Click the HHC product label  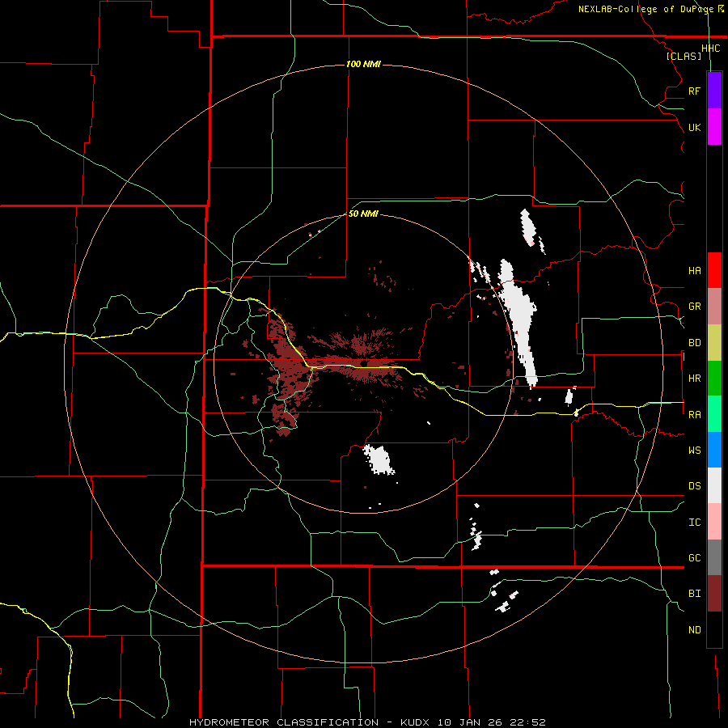point(711,49)
